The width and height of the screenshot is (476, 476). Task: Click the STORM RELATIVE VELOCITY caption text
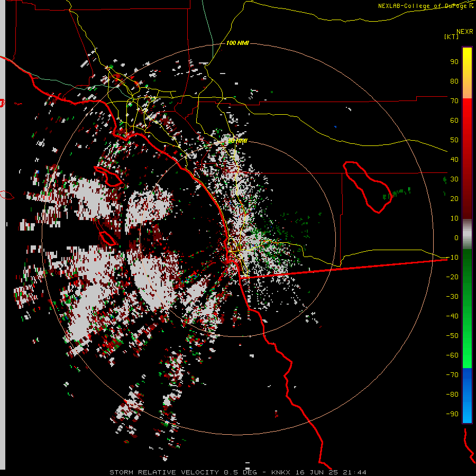pos(164,472)
